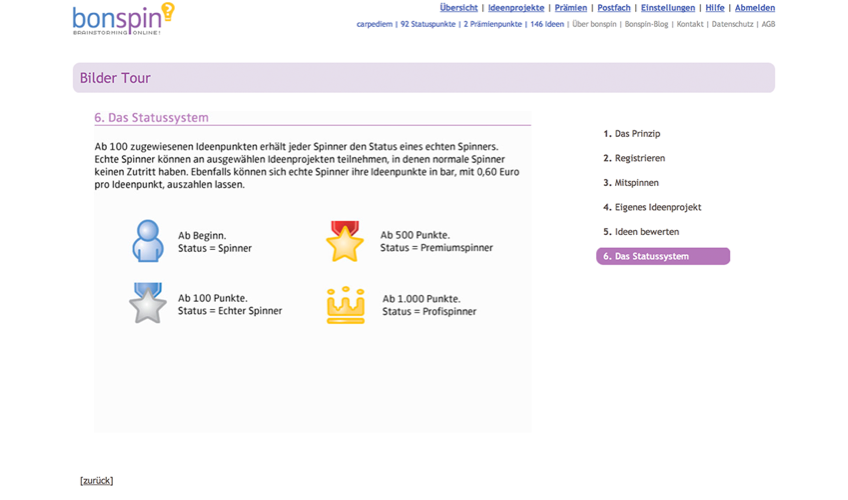848x500 pixels.
Task: Select highlighted step 6. Das Statussystem
Action: pyautogui.click(x=662, y=257)
